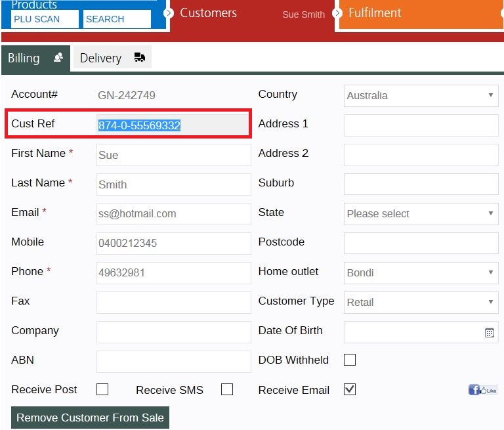Viewport: 504px width, 430px height.
Task: Click the empty ABN field
Action: tap(173, 362)
